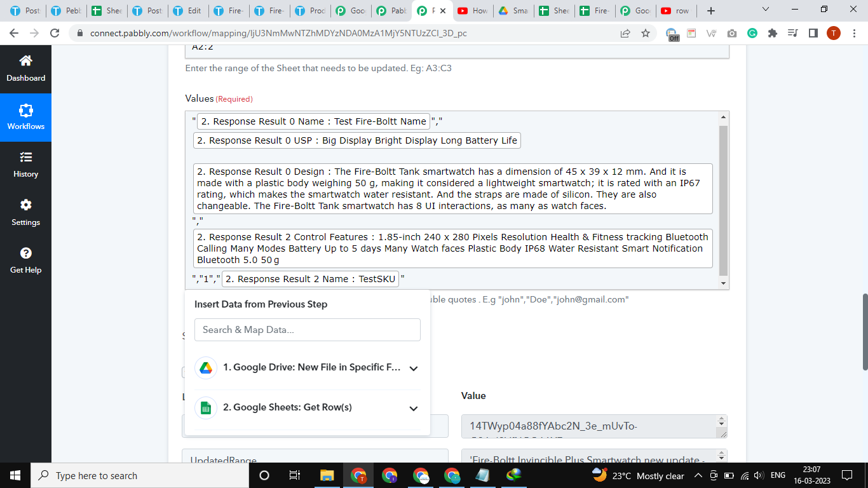Close the active Pabbly browser tab
868x488 pixels.
click(x=443, y=11)
